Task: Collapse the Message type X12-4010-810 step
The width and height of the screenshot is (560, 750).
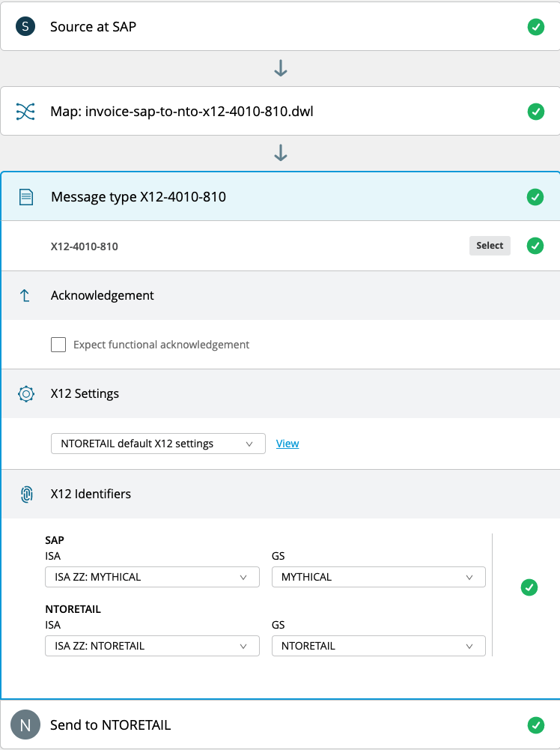Action: point(281,196)
